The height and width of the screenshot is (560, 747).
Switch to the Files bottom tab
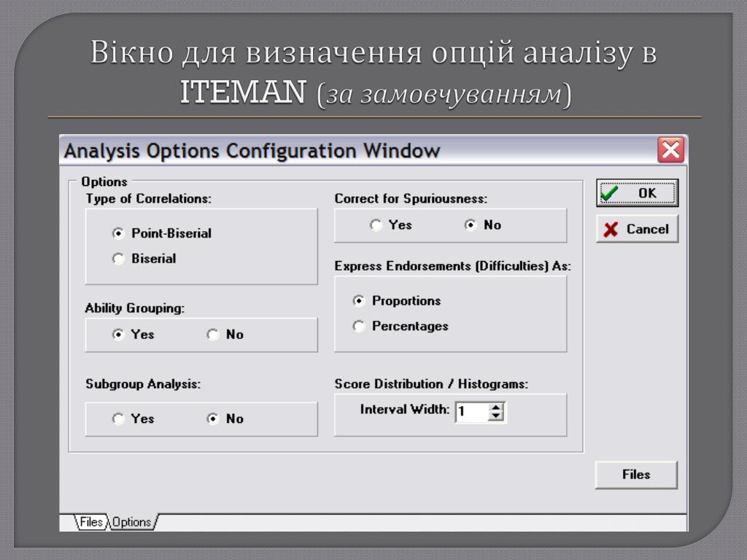90,522
